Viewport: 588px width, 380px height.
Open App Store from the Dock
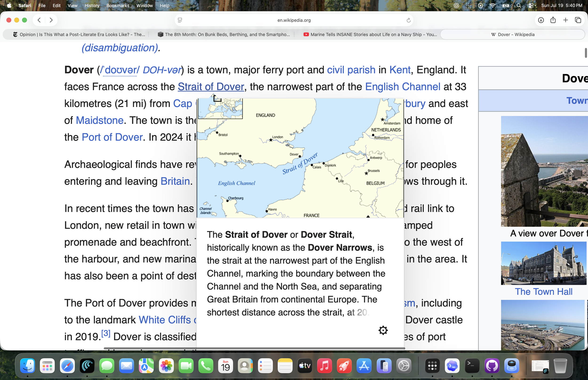coord(364,366)
